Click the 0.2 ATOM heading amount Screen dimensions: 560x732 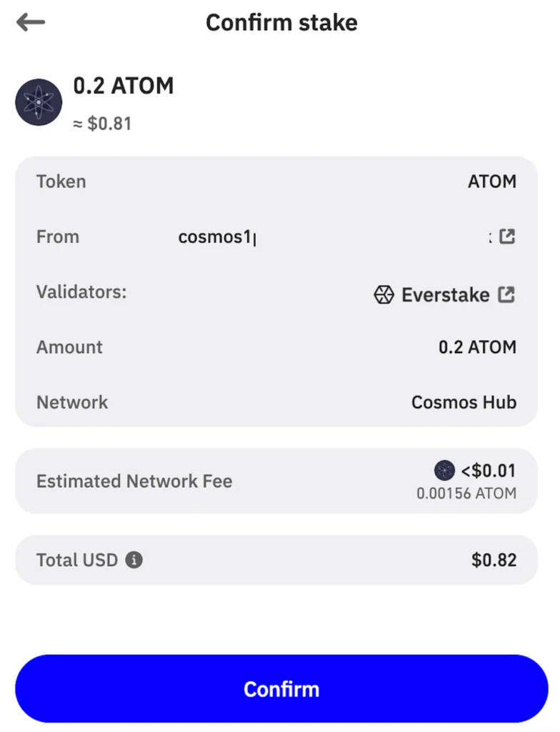pyautogui.click(x=124, y=86)
